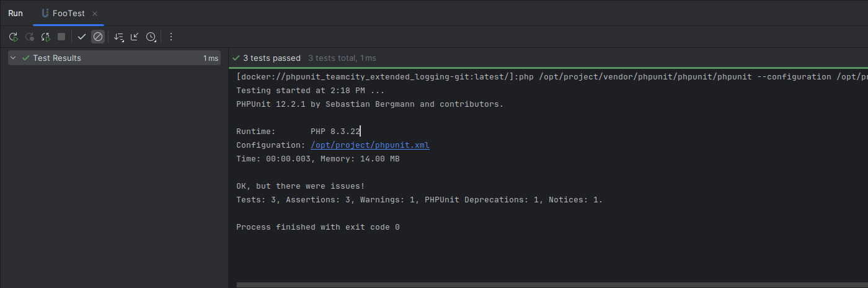Open the Sort tests dropdown
The image size is (868, 288).
click(x=119, y=37)
